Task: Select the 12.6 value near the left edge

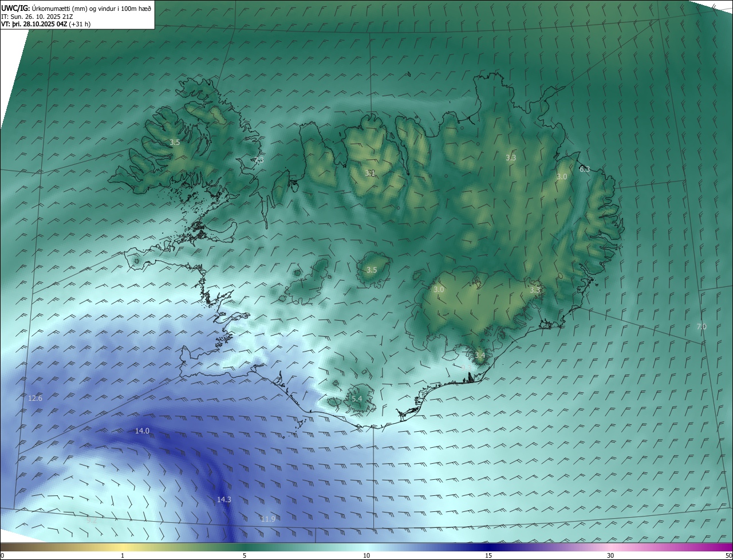Action: click(36, 399)
